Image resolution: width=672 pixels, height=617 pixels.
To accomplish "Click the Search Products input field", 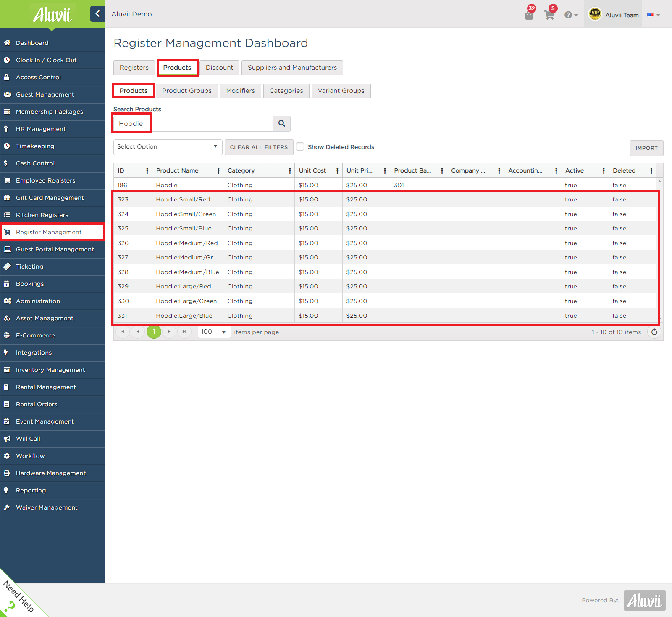I will [x=193, y=123].
